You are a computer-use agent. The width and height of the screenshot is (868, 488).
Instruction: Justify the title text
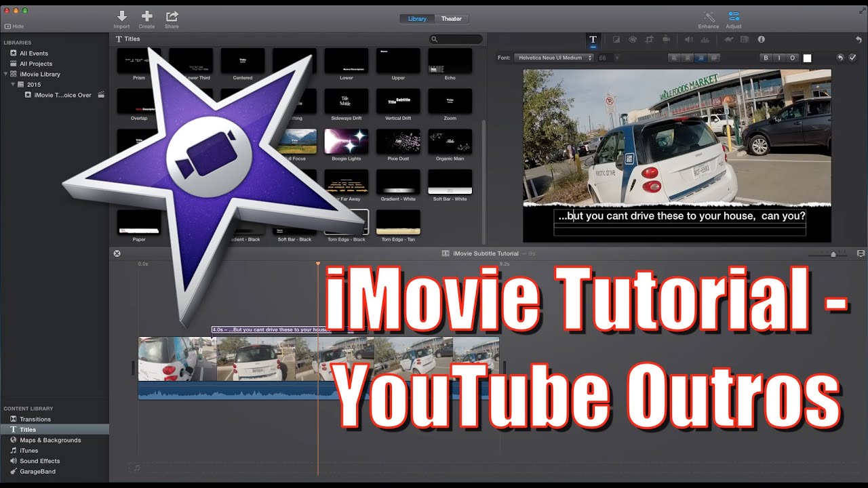click(713, 58)
